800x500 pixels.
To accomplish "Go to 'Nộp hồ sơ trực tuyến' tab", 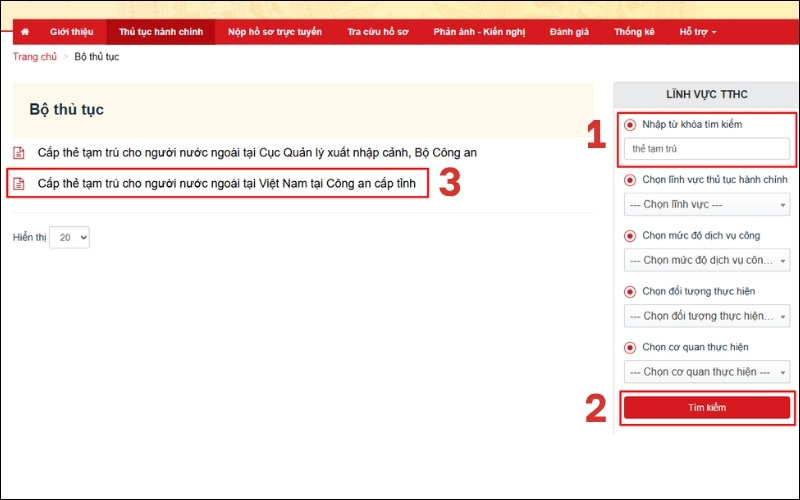I will (275, 32).
